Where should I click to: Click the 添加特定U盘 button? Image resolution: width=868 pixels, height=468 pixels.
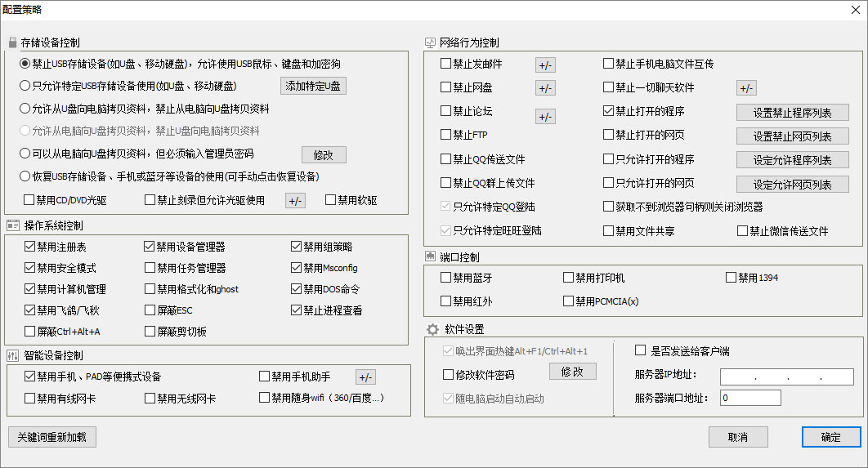pyautogui.click(x=313, y=86)
